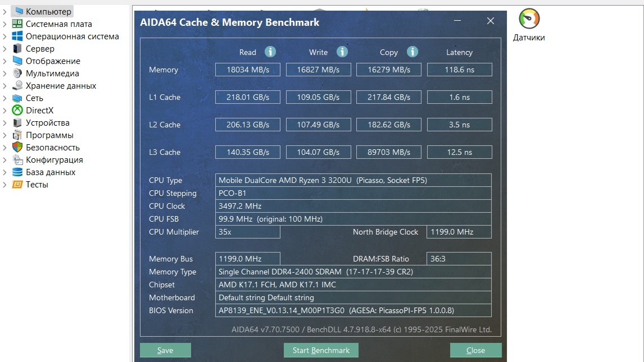Click the Сервер icon in tree
644x362 pixels.
pyautogui.click(x=17, y=48)
